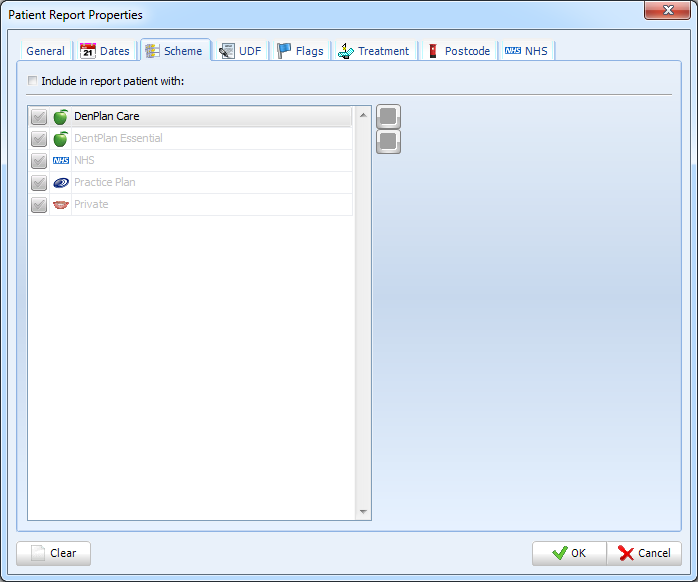The width and height of the screenshot is (698, 582).
Task: Select the DenPlan Care row
Action: pyautogui.click(x=190, y=117)
